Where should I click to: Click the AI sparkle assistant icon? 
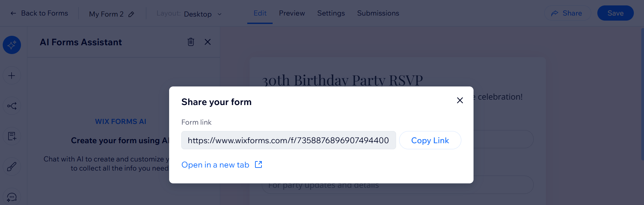(x=12, y=45)
